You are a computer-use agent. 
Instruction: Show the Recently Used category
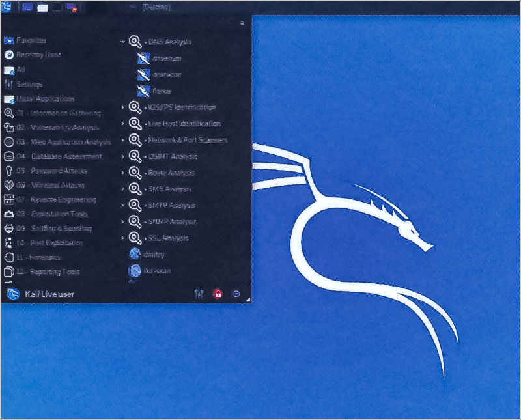click(x=32, y=55)
